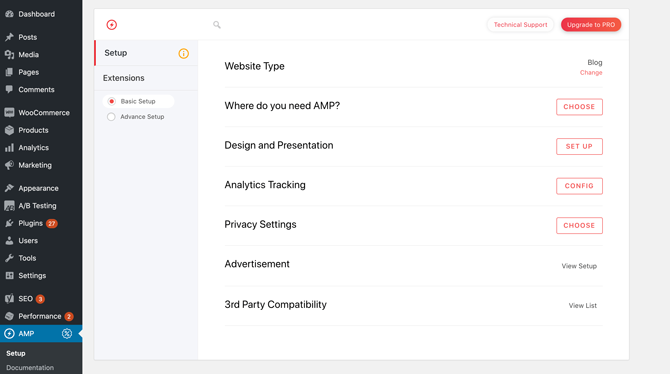Screen dimensions: 670x374
Task: Click the Advertisement heading
Action: (257, 264)
